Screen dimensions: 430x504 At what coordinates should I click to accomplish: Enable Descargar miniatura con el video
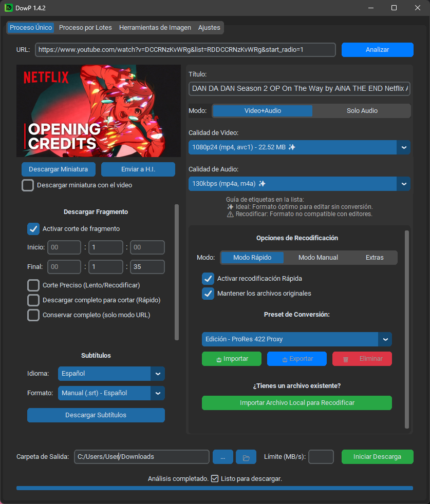28,185
